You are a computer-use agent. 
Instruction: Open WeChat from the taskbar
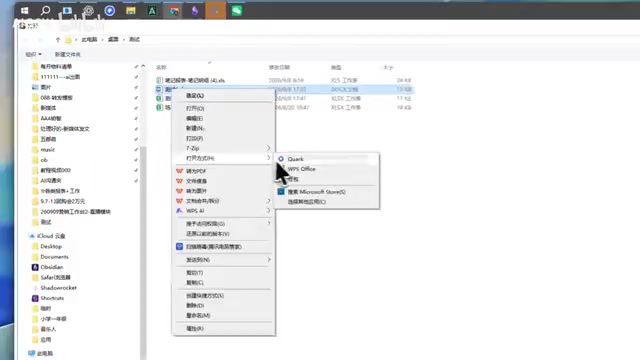237,11
